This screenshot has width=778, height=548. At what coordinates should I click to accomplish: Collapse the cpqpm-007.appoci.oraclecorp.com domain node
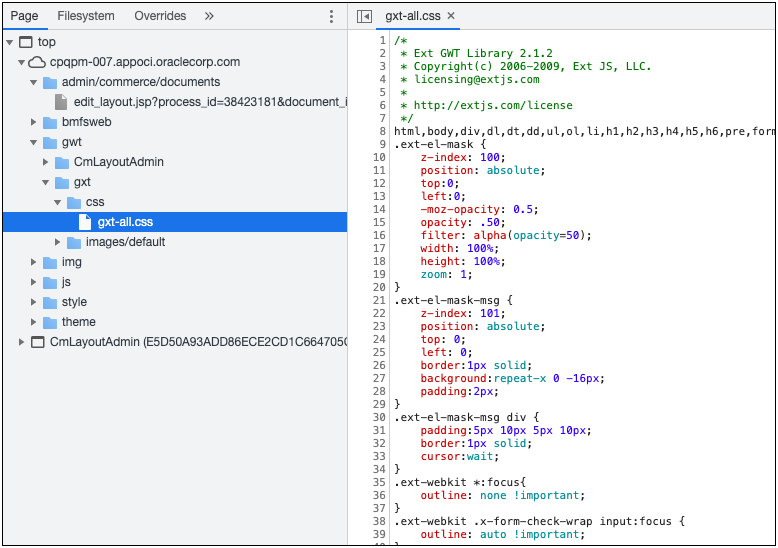(x=21, y=62)
